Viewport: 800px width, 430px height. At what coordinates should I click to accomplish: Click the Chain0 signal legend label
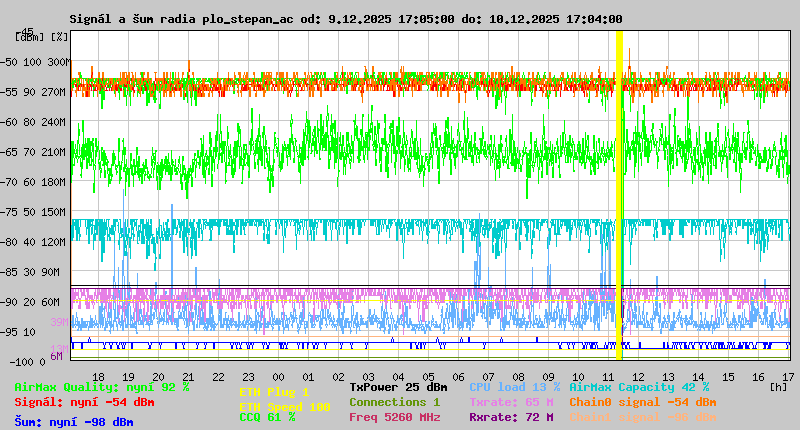642,402
